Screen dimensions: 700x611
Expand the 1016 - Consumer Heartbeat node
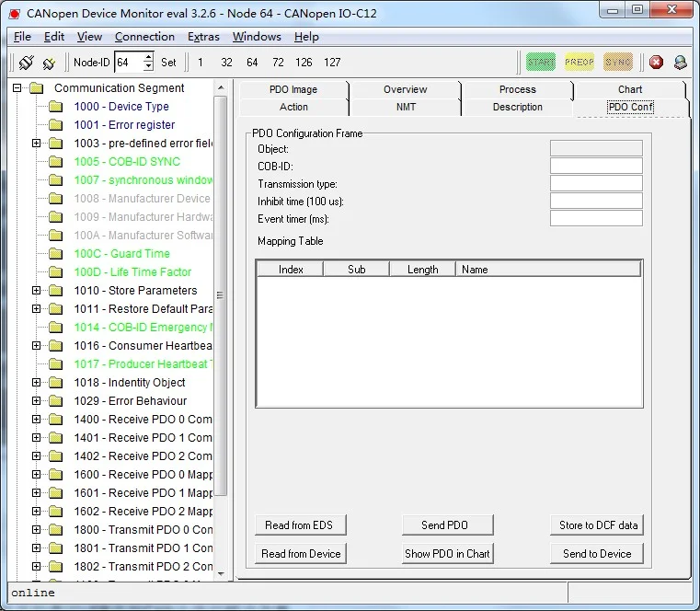click(36, 345)
